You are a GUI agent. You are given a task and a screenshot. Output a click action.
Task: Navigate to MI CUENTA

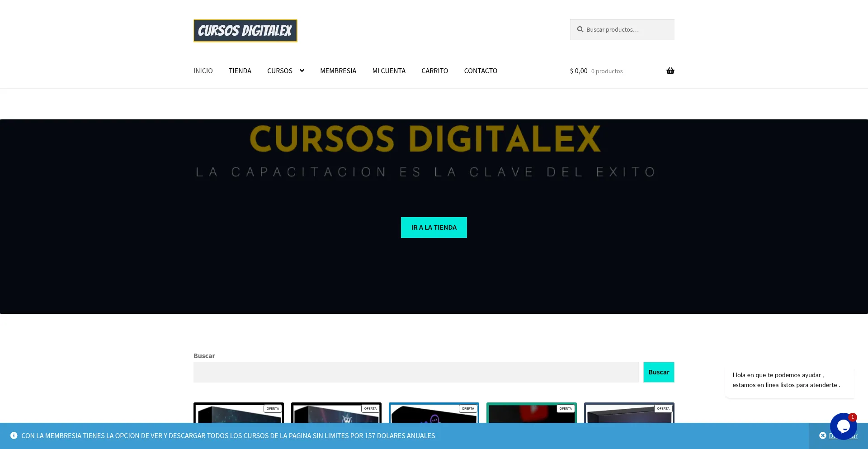(389, 71)
